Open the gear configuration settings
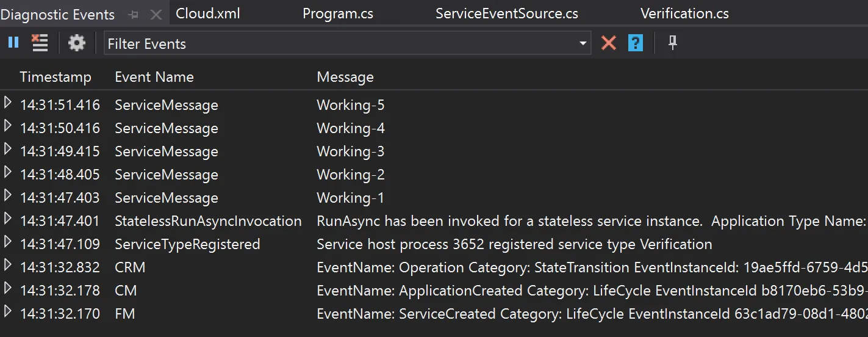 click(x=77, y=43)
